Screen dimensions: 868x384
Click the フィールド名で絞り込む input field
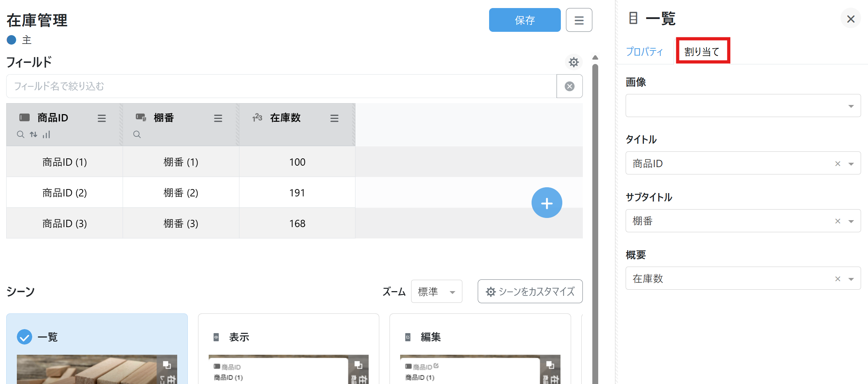pyautogui.click(x=281, y=86)
